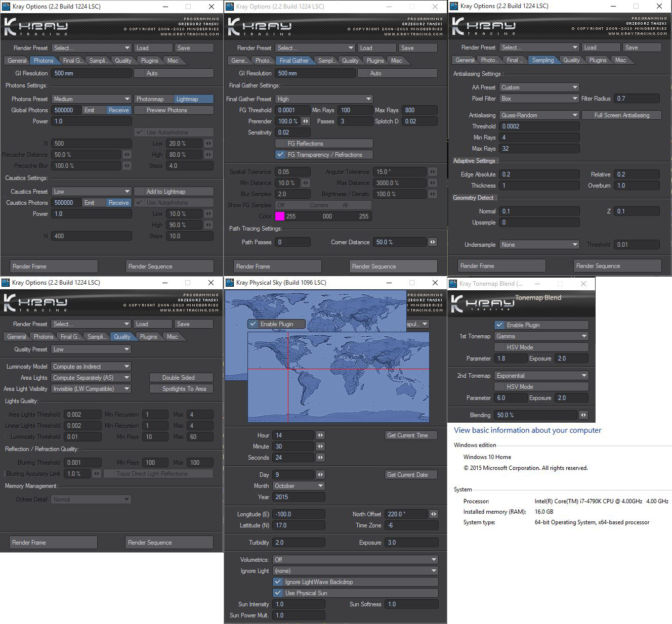
Task: Click the Corner Distance stepper arrows
Action: coord(433,242)
